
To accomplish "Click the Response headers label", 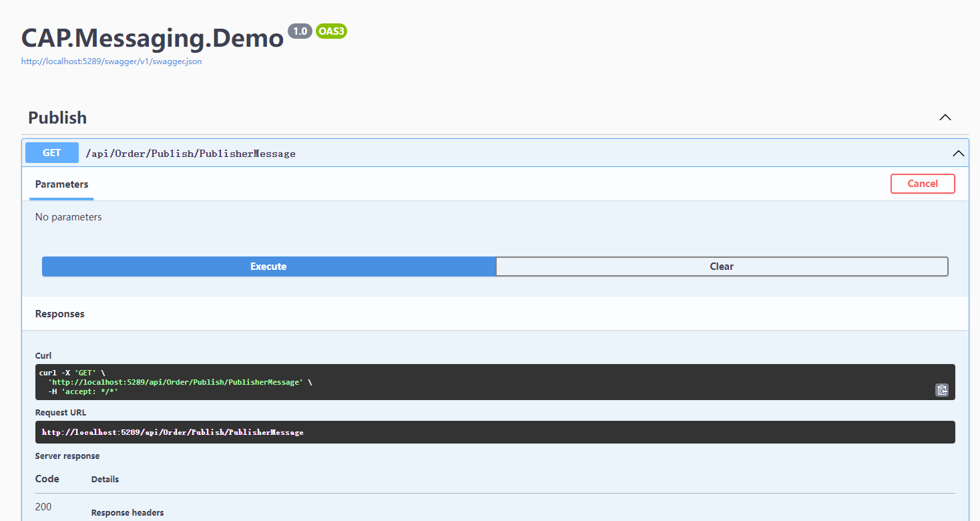I will pyautogui.click(x=128, y=513).
